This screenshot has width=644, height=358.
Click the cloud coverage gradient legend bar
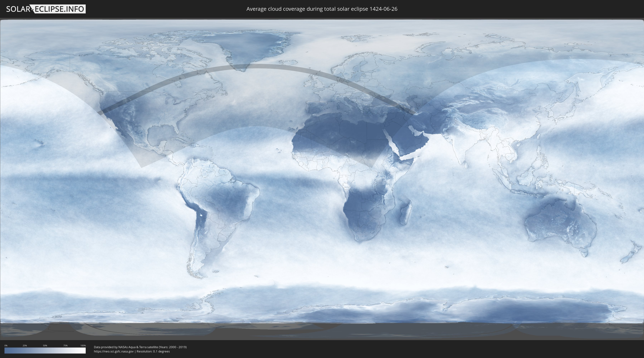[45, 350]
